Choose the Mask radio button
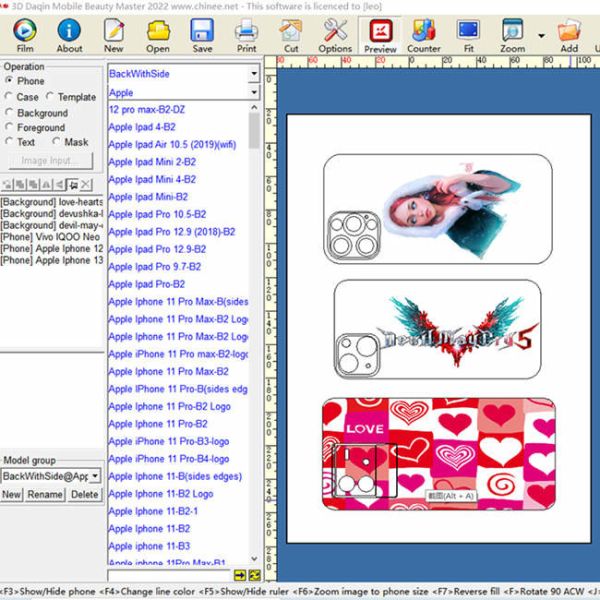Viewport: 600px width, 600px height. 55,143
